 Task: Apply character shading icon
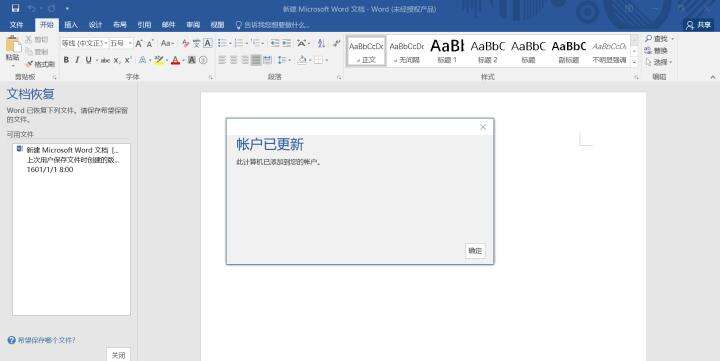click(192, 60)
